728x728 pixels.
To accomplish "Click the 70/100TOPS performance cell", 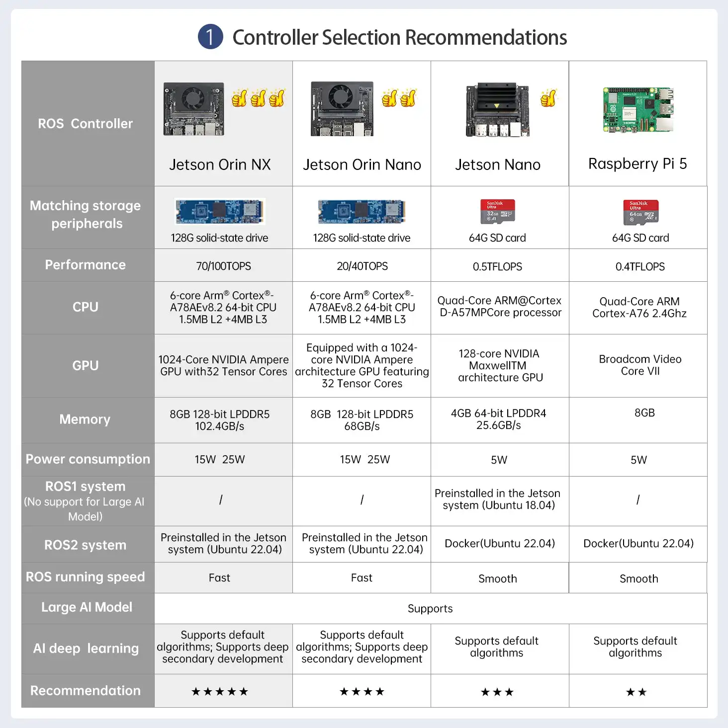I will [223, 265].
